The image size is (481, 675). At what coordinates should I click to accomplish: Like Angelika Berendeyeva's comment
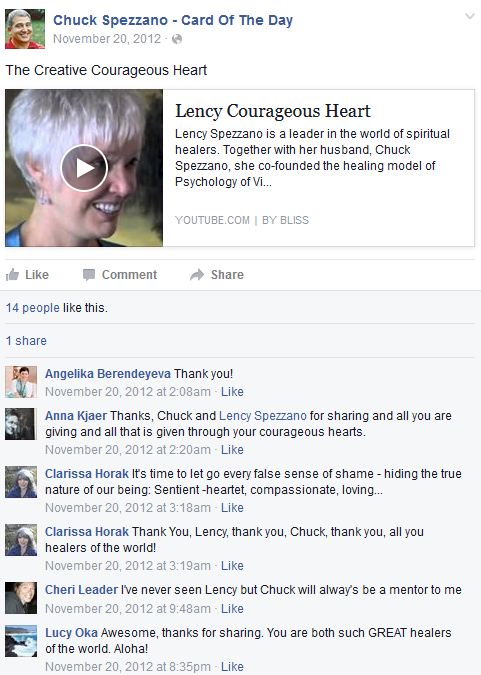coord(232,392)
